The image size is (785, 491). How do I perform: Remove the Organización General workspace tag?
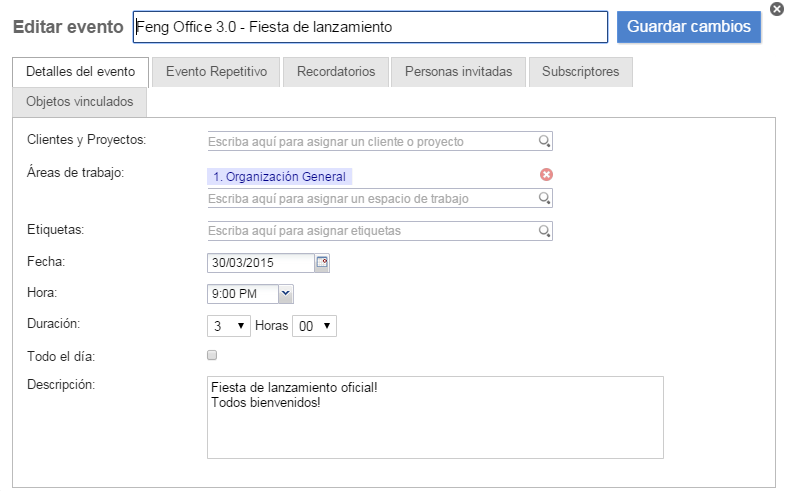pyautogui.click(x=546, y=175)
